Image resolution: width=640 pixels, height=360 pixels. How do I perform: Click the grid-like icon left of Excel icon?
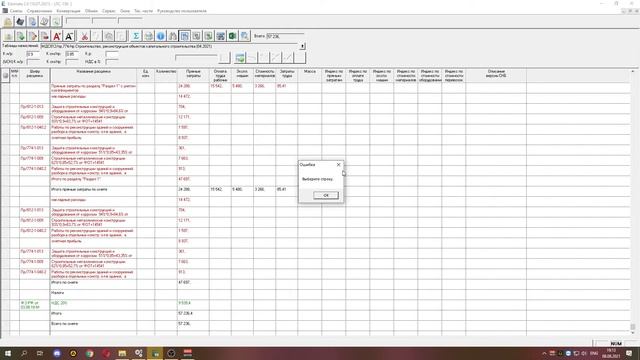(221, 36)
